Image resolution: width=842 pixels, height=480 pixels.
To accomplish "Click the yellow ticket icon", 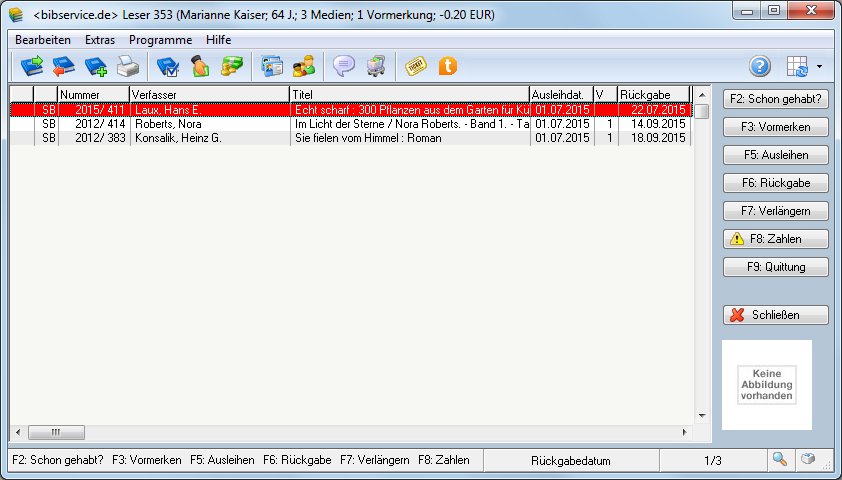I will (x=415, y=67).
